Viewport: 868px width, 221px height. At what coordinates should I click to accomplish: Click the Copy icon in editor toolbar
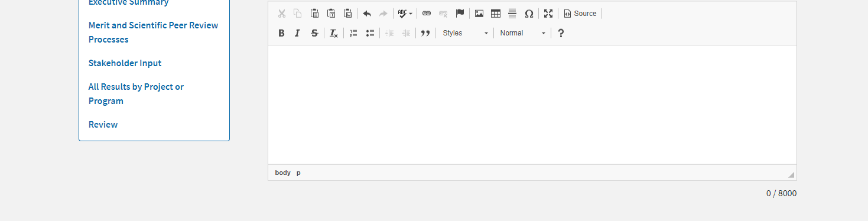coord(298,14)
